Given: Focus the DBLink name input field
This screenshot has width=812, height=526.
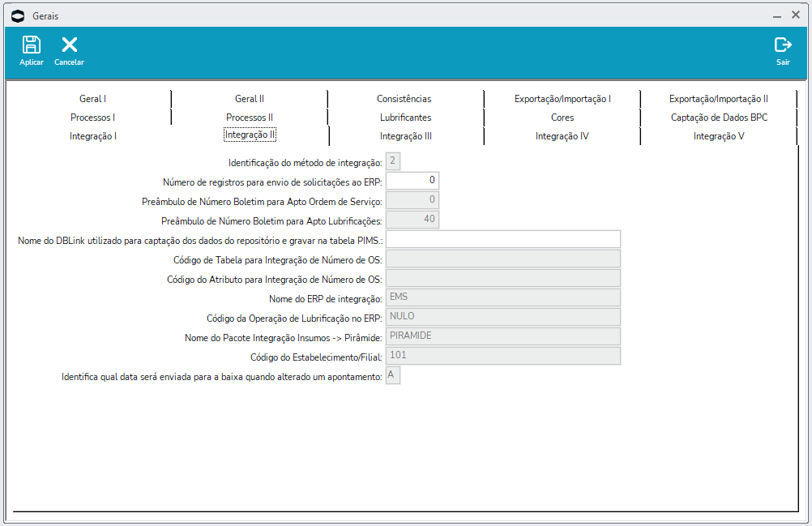Looking at the screenshot, I should pyautogui.click(x=502, y=239).
